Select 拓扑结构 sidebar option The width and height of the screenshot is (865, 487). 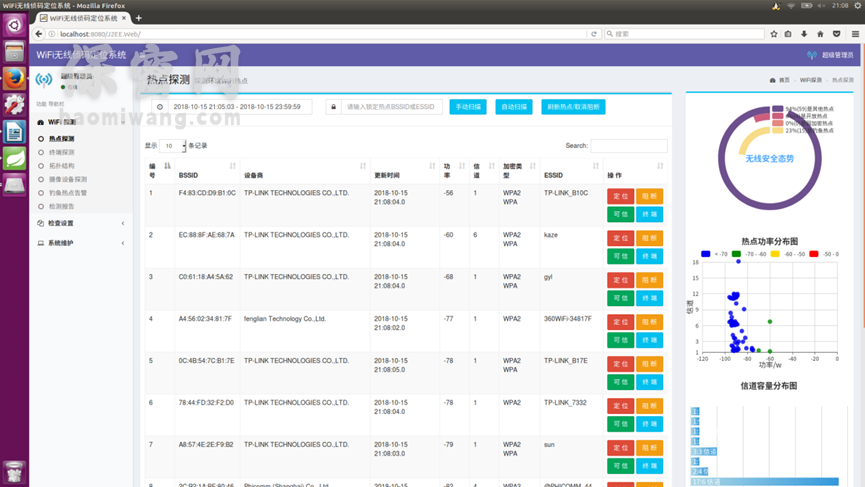pos(61,166)
